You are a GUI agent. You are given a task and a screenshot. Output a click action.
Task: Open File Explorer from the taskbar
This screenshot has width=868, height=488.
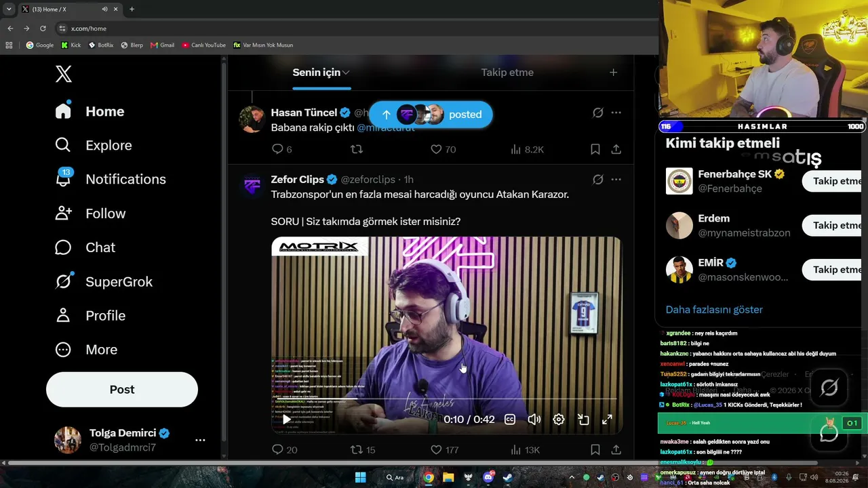point(448,477)
